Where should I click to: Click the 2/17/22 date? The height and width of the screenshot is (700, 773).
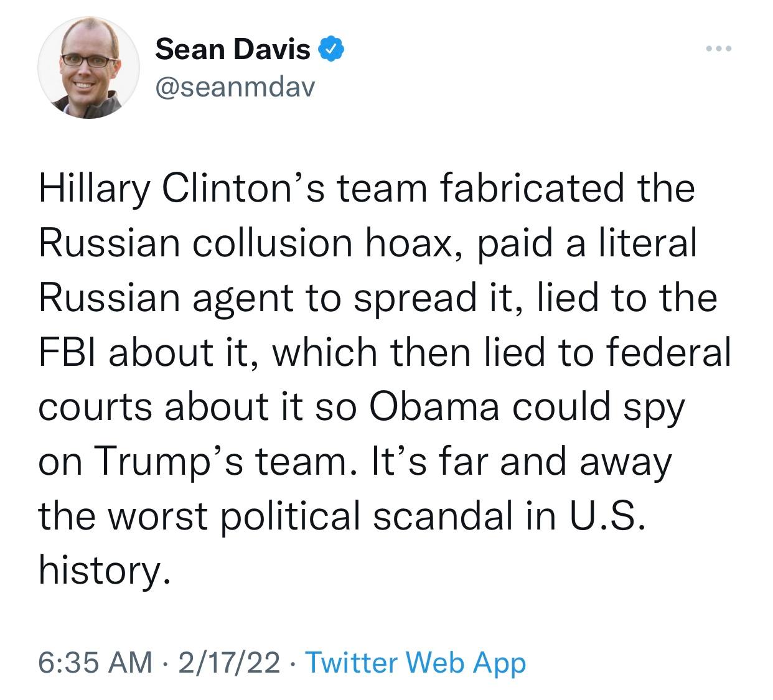tap(228, 663)
